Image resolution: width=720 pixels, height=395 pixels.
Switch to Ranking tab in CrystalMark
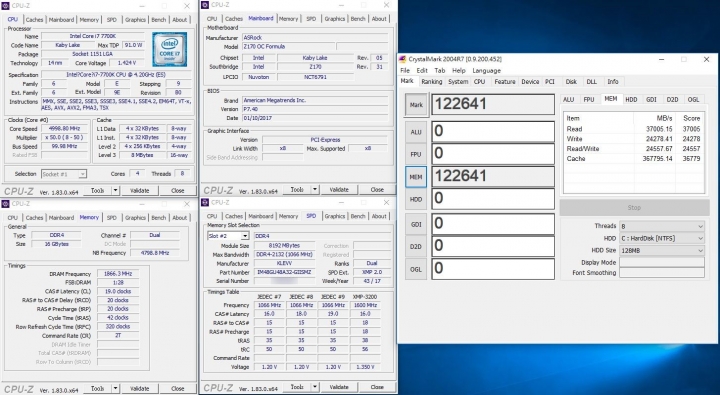pyautogui.click(x=432, y=82)
